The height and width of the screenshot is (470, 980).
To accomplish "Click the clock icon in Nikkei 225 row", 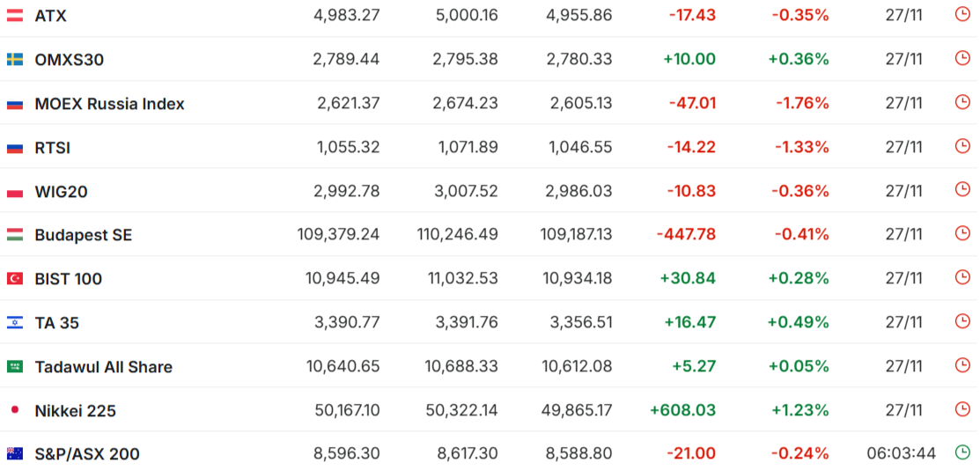I will [962, 409].
